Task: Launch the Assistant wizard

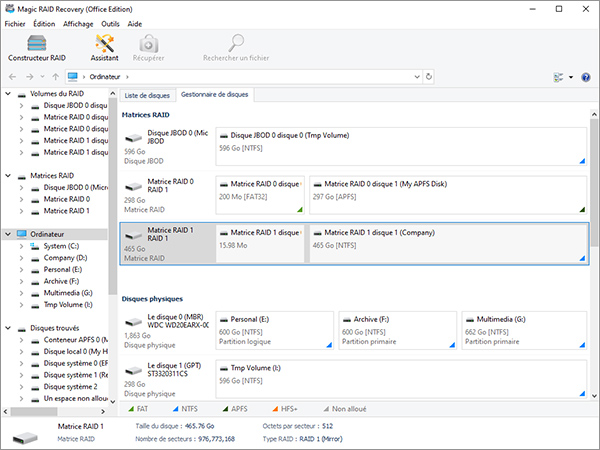Action: tap(104, 48)
